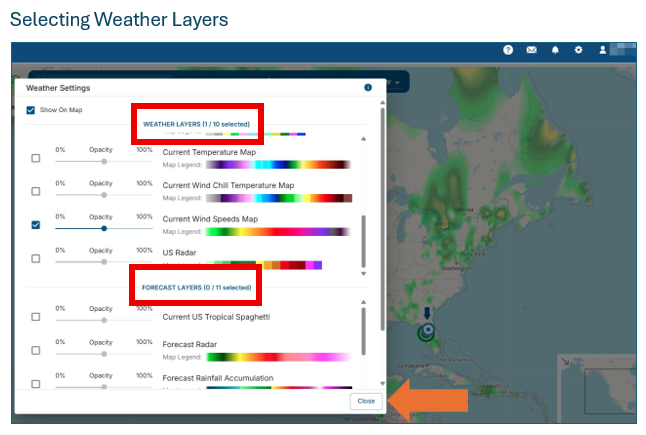The width and height of the screenshot is (646, 435).
Task: Click the Current Wind Speeds legend bar
Action: point(279,232)
